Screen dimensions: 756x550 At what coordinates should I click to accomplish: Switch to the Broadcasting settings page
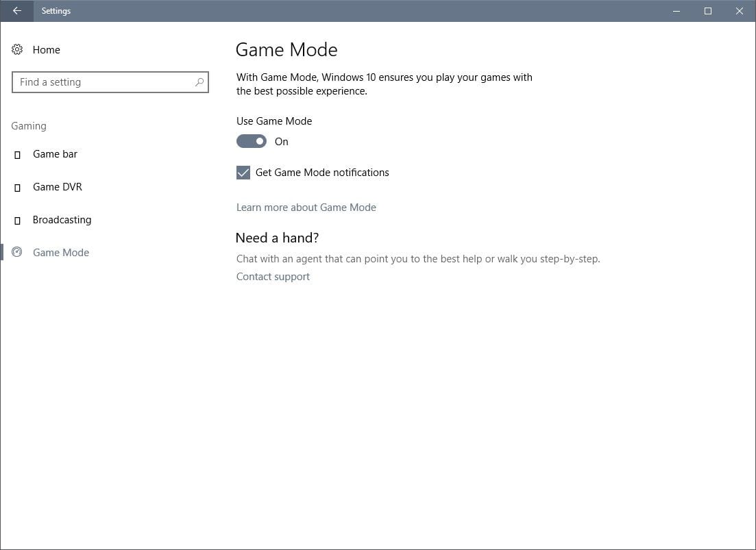pos(62,220)
